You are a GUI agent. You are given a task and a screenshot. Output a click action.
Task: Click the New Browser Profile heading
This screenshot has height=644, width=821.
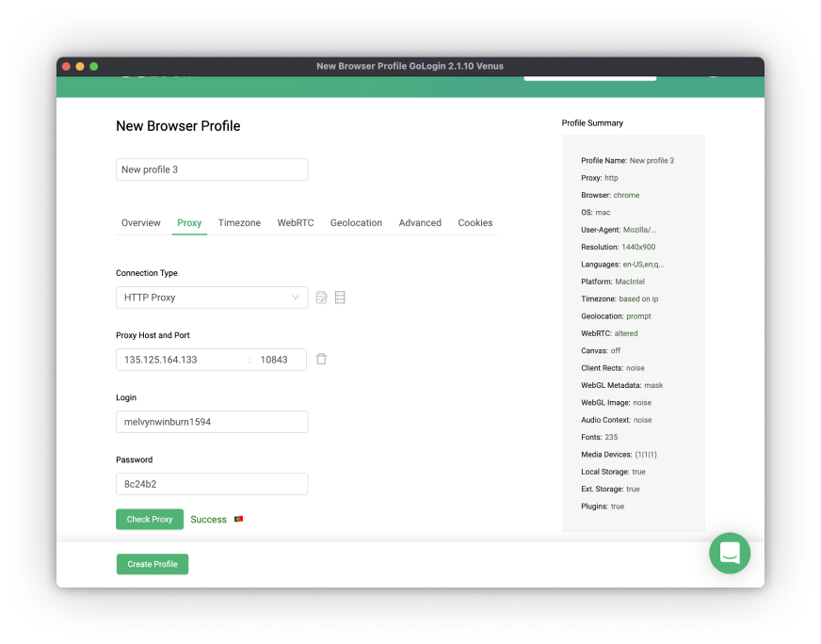[178, 125]
